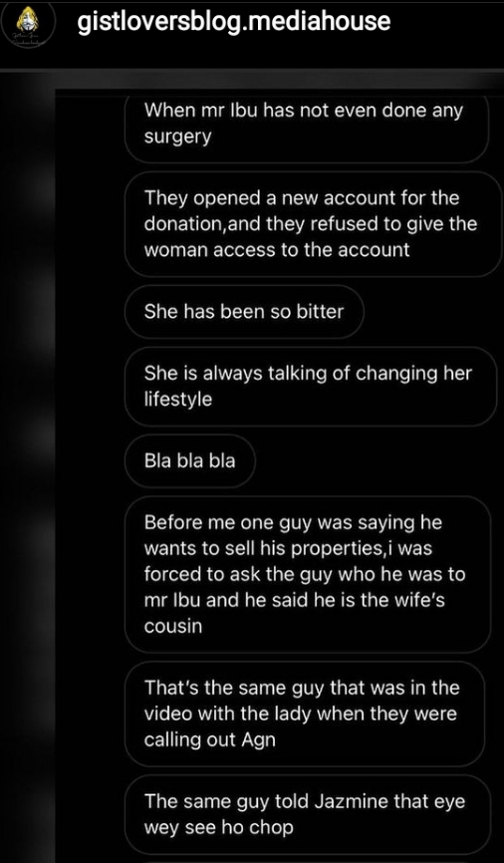This screenshot has width=504, height=863.
Task: Tap the 'wants to sell his properties' message
Action: pos(307,574)
